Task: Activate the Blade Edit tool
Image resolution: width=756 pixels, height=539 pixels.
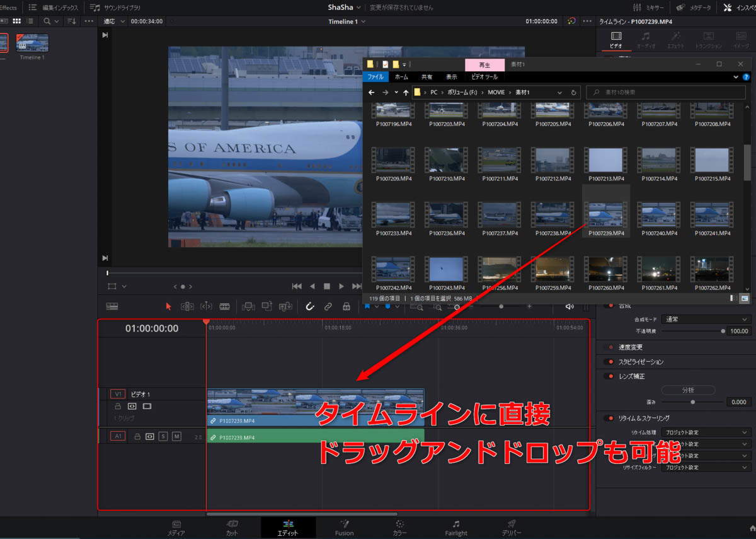Action: pyautogui.click(x=224, y=306)
